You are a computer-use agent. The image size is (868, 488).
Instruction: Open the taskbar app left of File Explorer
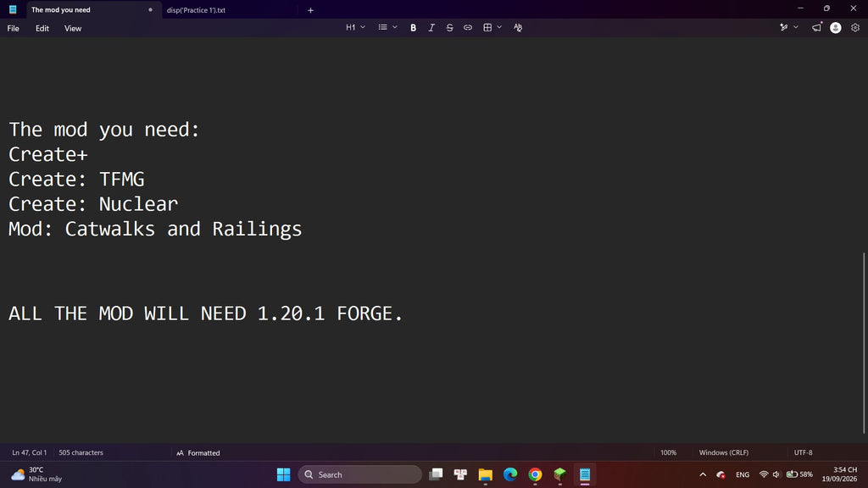[460, 474]
